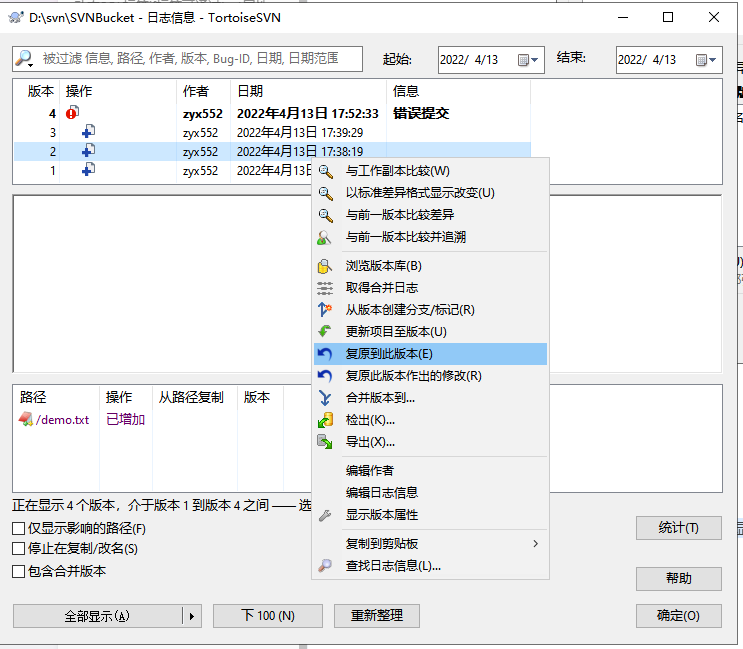Click the filter magnifier icon in search box
This screenshot has width=743, height=649.
tap(24, 59)
